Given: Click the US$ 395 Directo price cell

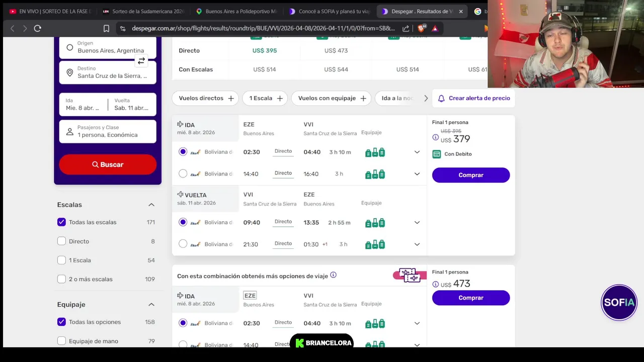Looking at the screenshot, I should click(x=265, y=50).
